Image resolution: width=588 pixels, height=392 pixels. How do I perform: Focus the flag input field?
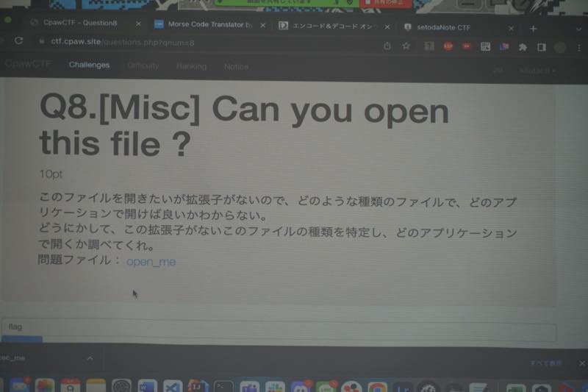click(x=279, y=327)
